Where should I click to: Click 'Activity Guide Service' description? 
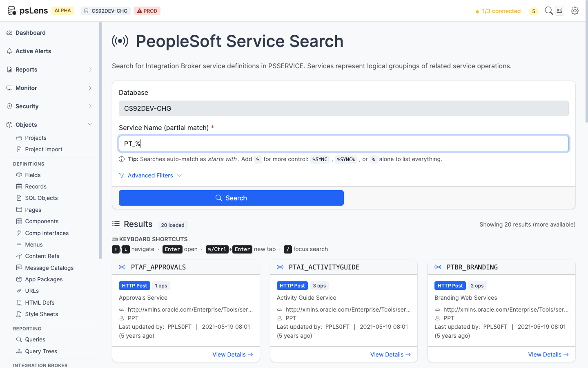click(x=307, y=298)
